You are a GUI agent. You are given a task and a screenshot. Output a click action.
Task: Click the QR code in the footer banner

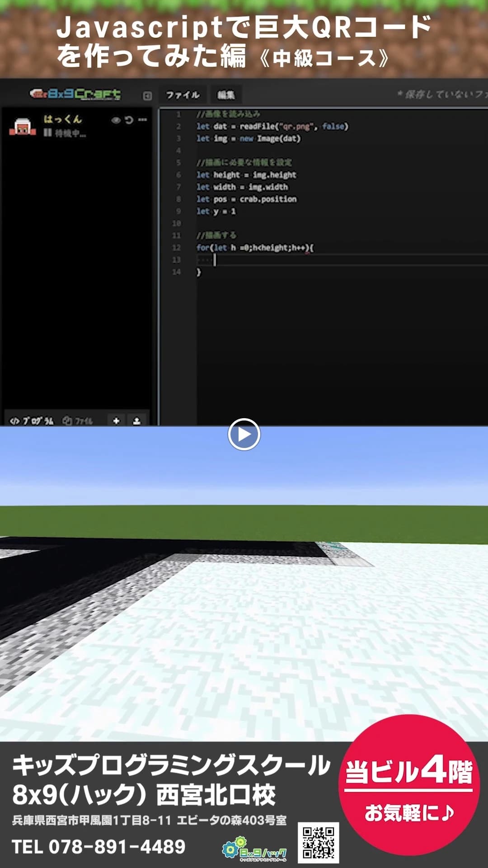point(318,843)
